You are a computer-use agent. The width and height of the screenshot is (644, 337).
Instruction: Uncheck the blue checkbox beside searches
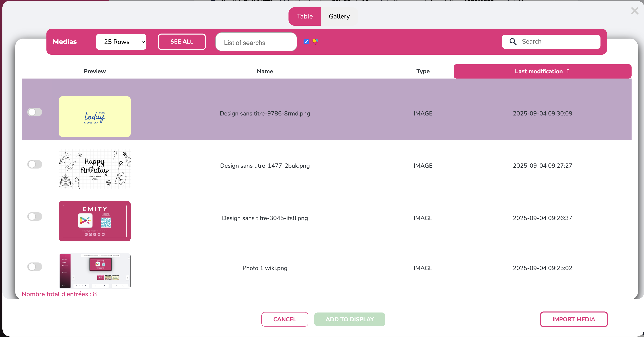tap(306, 42)
